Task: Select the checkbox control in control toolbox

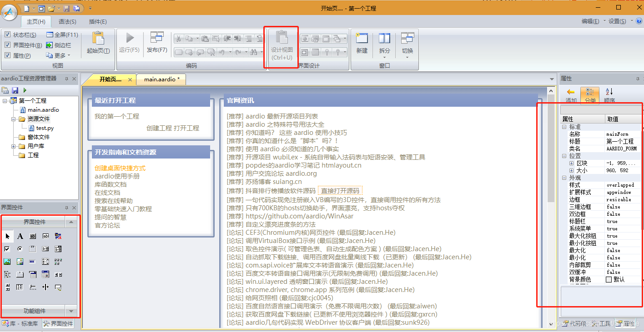Action: click(7, 249)
